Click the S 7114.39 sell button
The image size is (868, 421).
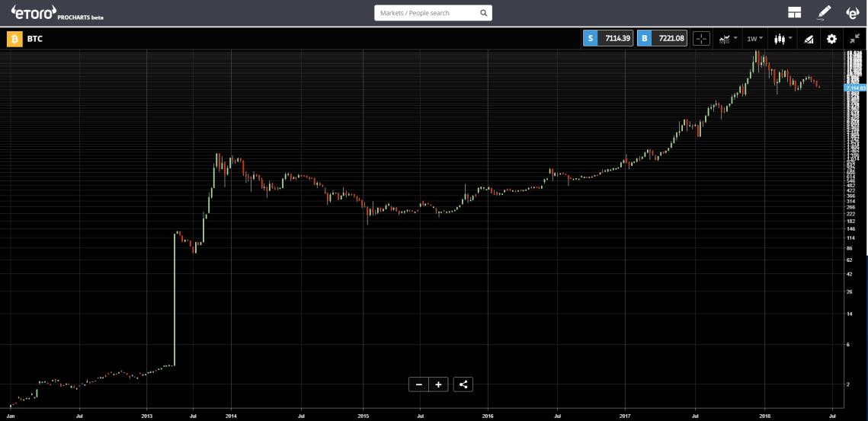click(x=608, y=38)
